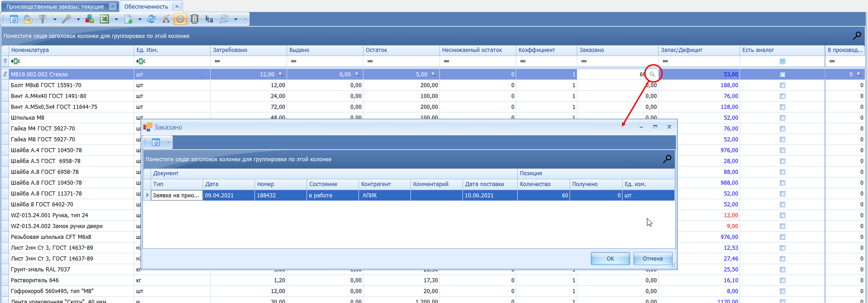Expand the Заявка на прио... row chevron
868x303 pixels.
(147, 195)
